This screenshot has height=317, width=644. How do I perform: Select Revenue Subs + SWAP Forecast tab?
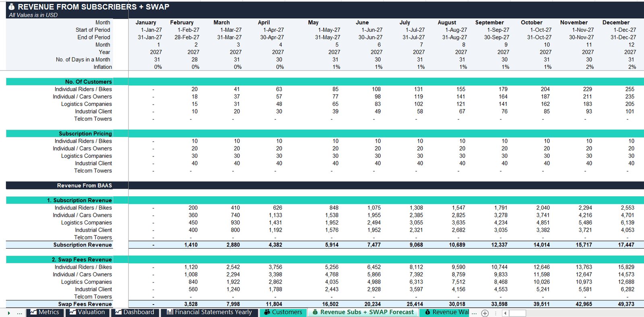(x=363, y=312)
